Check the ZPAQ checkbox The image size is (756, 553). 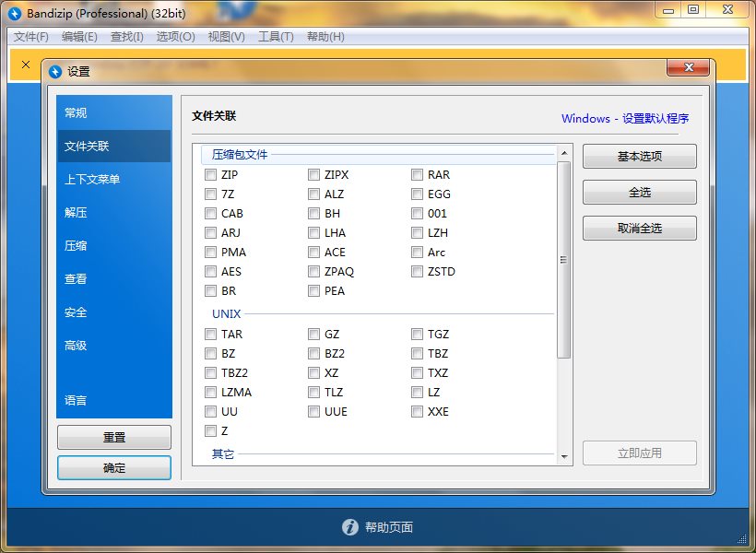(x=313, y=271)
